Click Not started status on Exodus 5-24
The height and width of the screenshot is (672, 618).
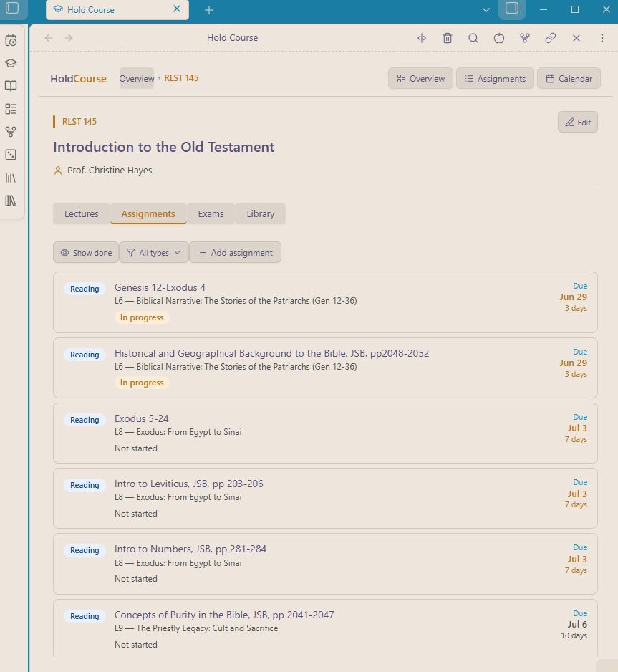[136, 448]
